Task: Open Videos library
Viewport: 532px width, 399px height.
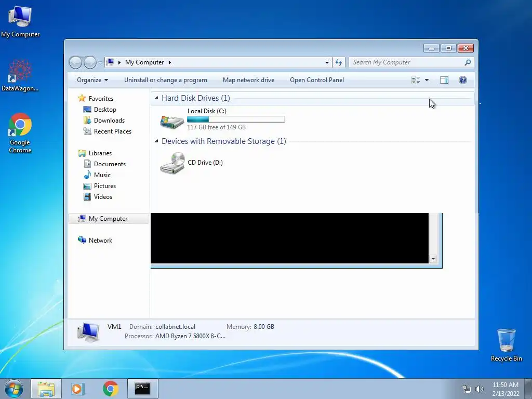Action: pyautogui.click(x=103, y=196)
